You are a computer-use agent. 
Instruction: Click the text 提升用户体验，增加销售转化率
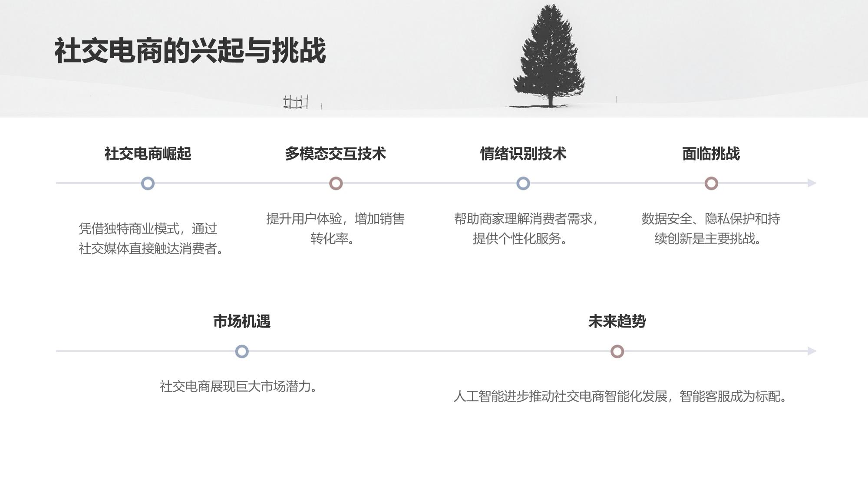(x=335, y=229)
